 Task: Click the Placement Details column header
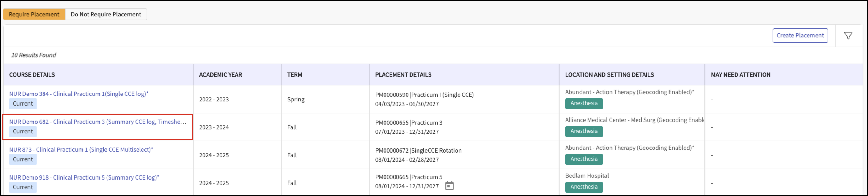coord(403,75)
